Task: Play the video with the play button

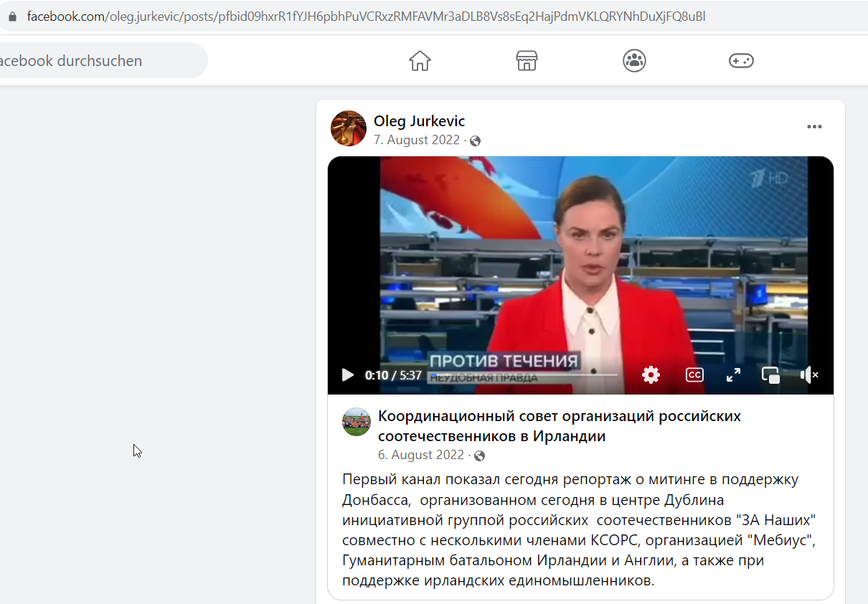Action: tap(348, 374)
